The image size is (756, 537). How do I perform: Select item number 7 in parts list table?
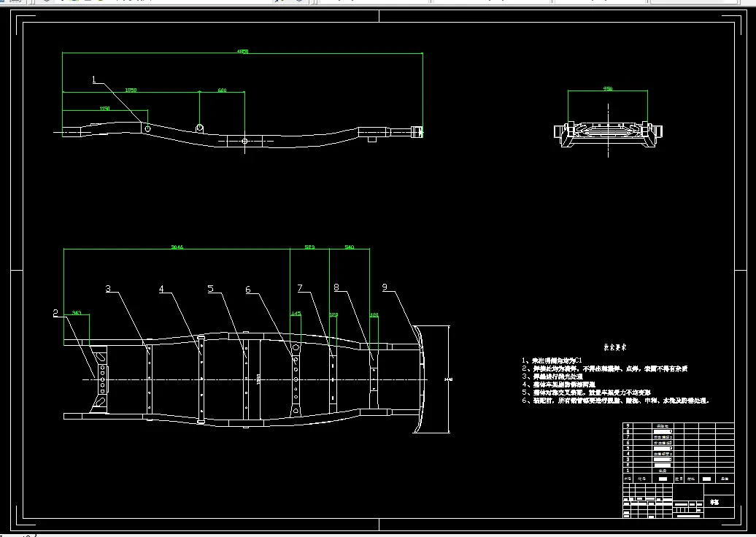pos(628,437)
